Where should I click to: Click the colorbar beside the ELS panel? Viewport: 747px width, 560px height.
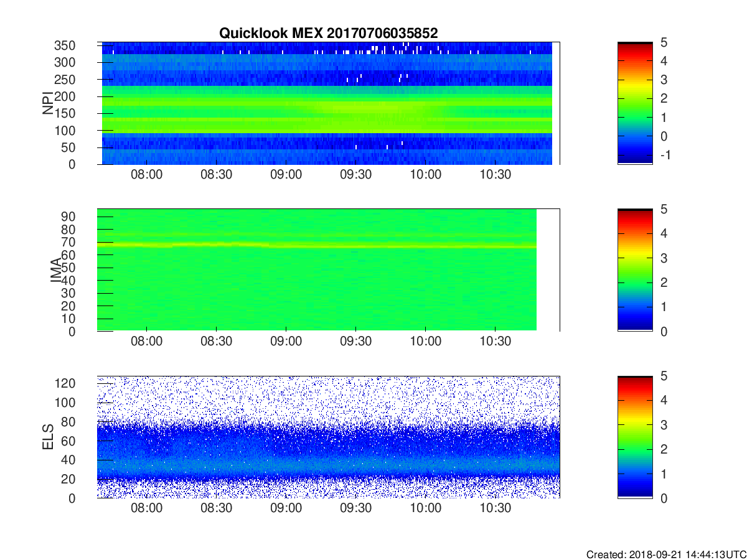click(635, 437)
